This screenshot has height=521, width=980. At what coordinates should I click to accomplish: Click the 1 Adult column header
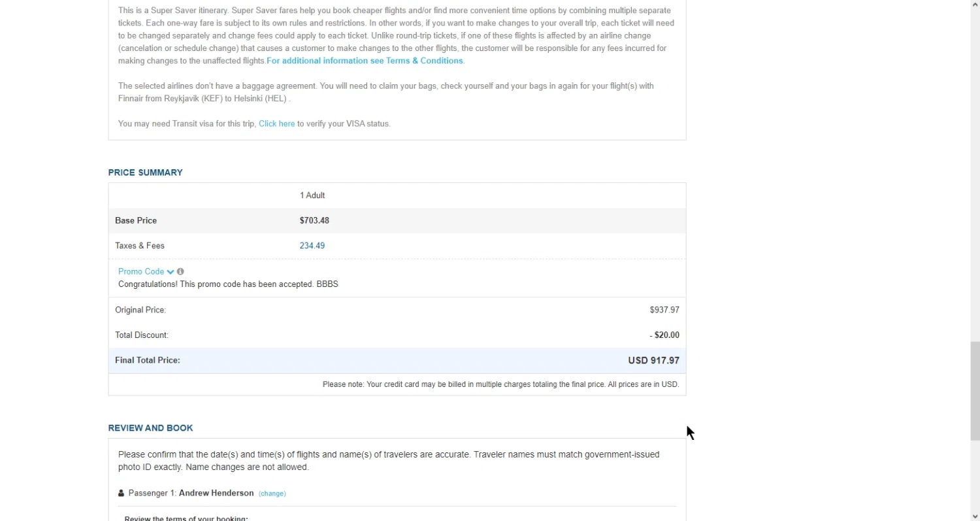(312, 195)
